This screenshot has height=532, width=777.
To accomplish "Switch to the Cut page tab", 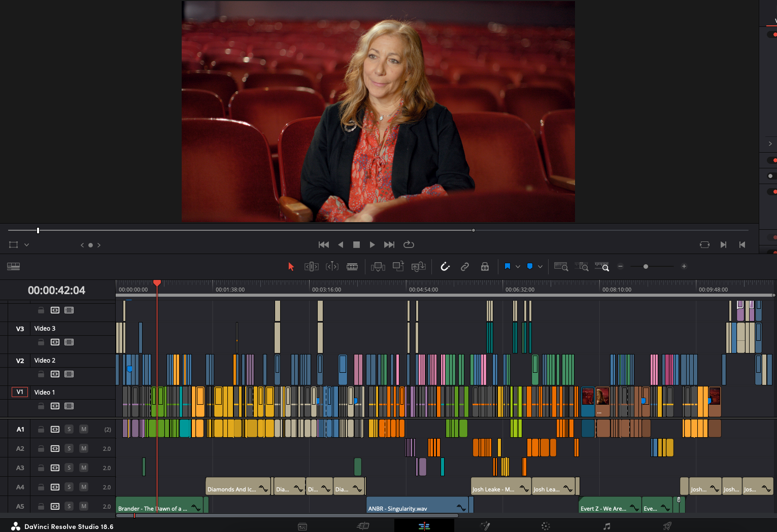I will 363,526.
